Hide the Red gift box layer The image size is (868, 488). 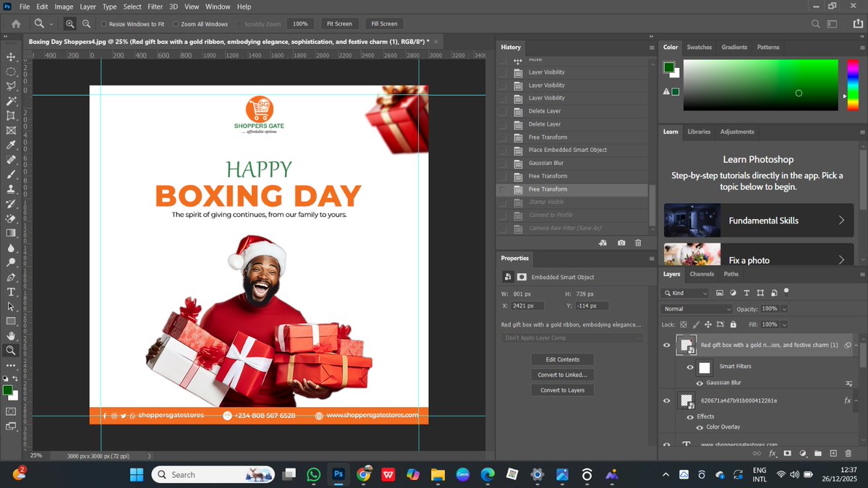click(x=667, y=346)
